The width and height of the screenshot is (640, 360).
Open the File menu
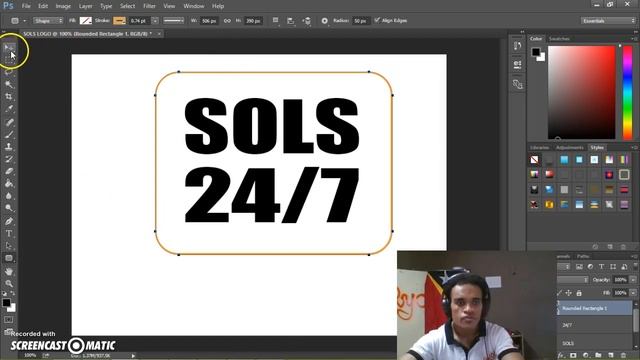pos(26,6)
